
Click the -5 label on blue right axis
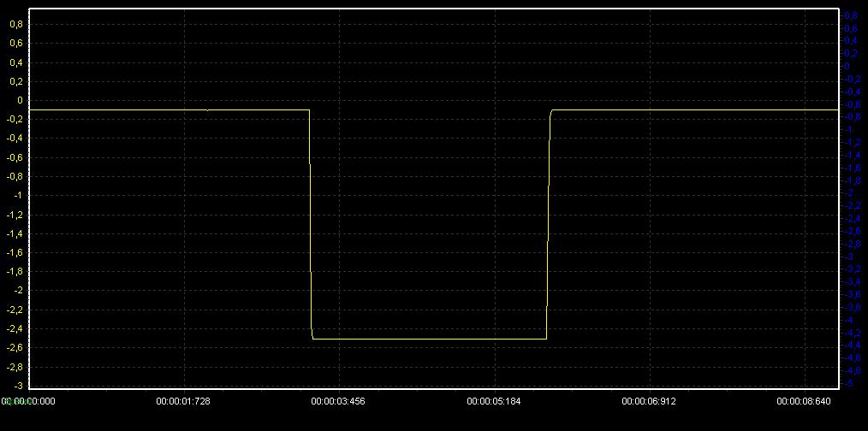[x=849, y=384]
